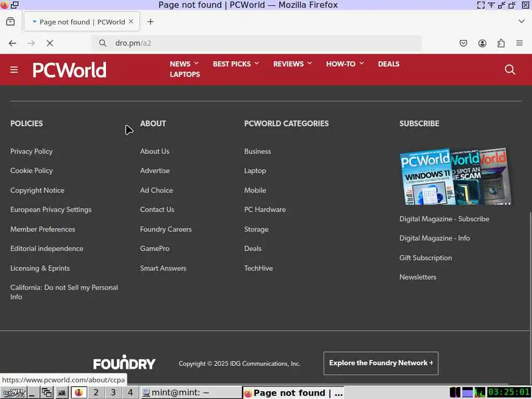Select the Page not found browser tab
The width and height of the screenshot is (532, 399).
(82, 22)
